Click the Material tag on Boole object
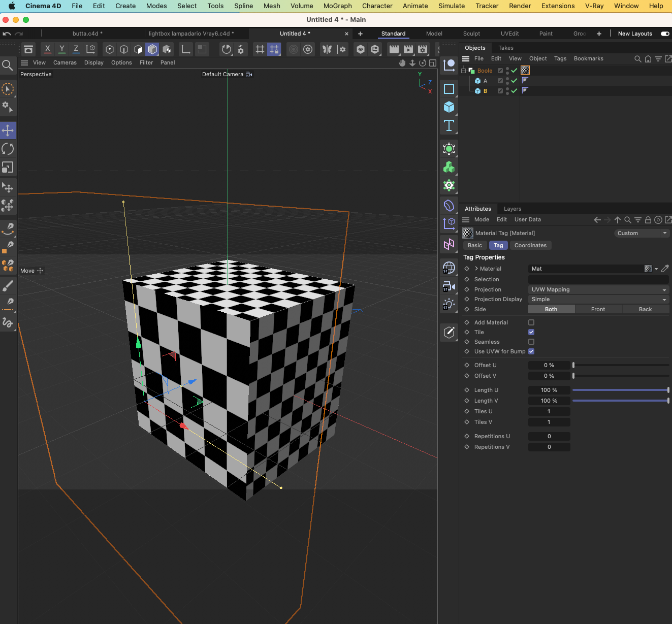 pos(525,71)
